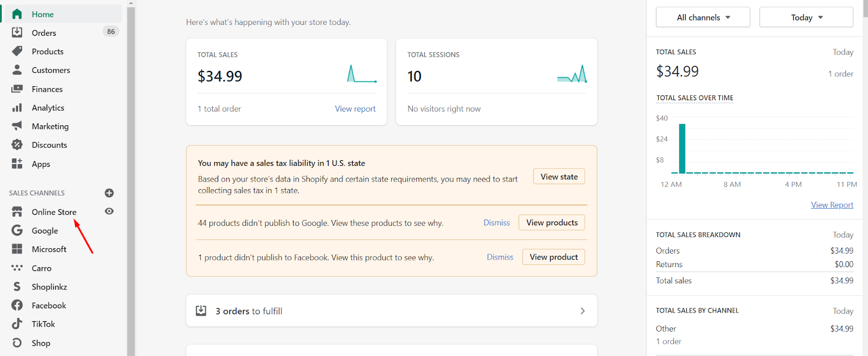The width and height of the screenshot is (868, 356).
Task: View Online Store using eye icon
Action: [x=109, y=211]
